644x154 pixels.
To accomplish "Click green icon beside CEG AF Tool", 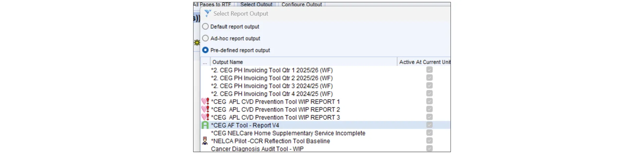I will (x=205, y=125).
